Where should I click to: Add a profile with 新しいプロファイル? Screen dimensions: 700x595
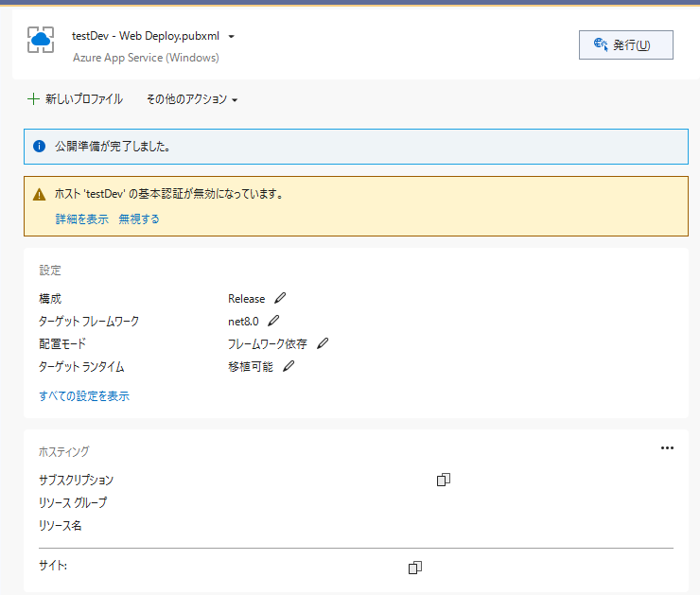(75, 99)
